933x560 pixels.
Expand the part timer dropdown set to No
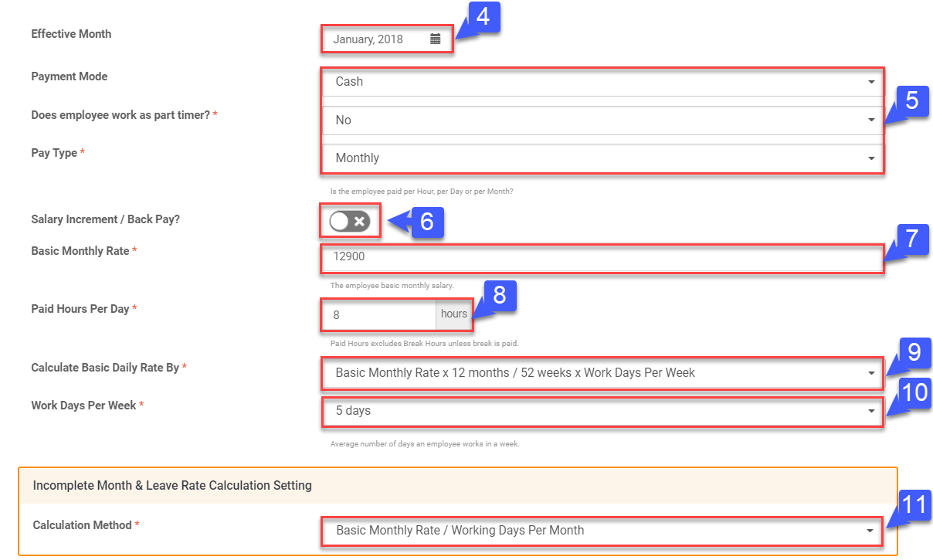click(602, 120)
